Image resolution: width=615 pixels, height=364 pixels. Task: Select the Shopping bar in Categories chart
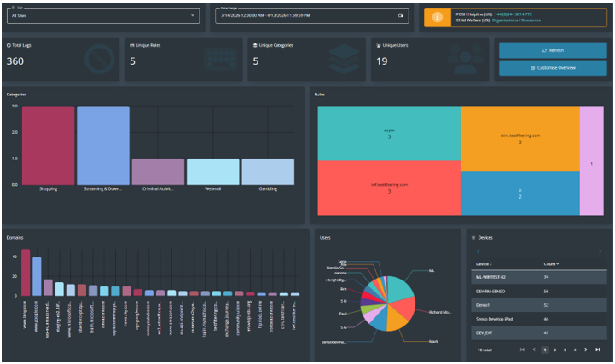[49, 146]
